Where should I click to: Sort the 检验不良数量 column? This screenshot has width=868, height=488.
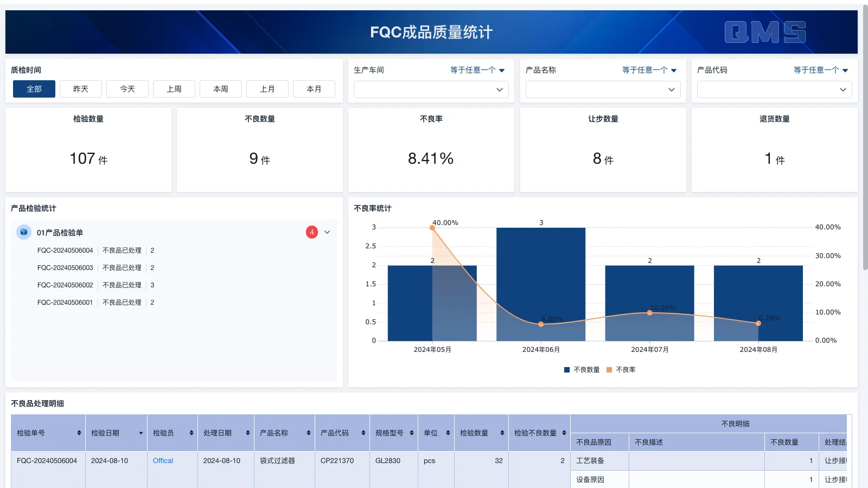coord(564,433)
